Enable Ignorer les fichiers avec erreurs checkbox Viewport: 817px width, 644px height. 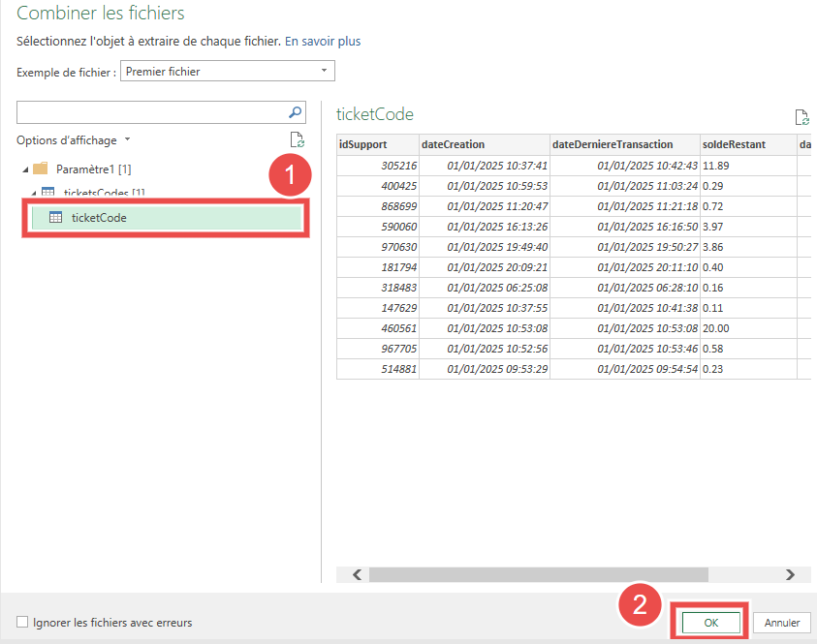click(x=22, y=623)
